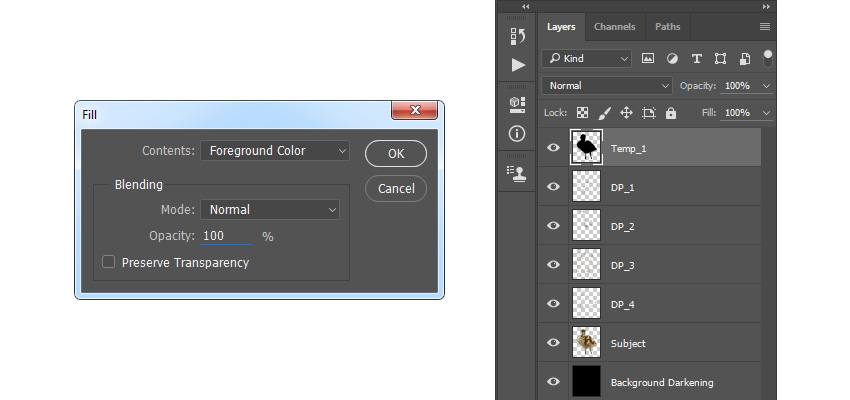Click the lock all padlock icon
Image resolution: width=850 pixels, height=400 pixels.
click(x=671, y=113)
